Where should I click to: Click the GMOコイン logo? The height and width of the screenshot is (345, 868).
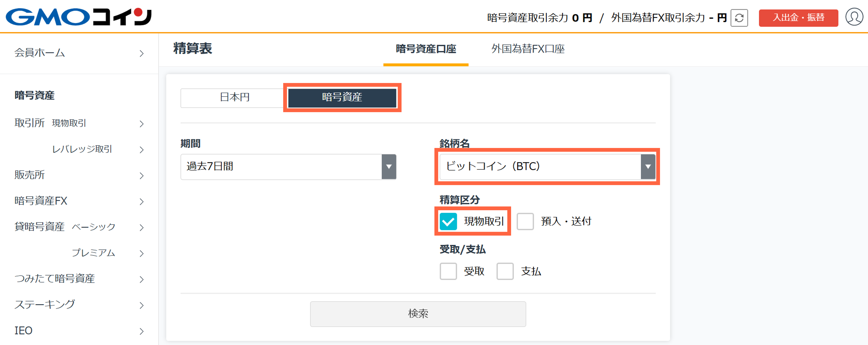tap(79, 17)
